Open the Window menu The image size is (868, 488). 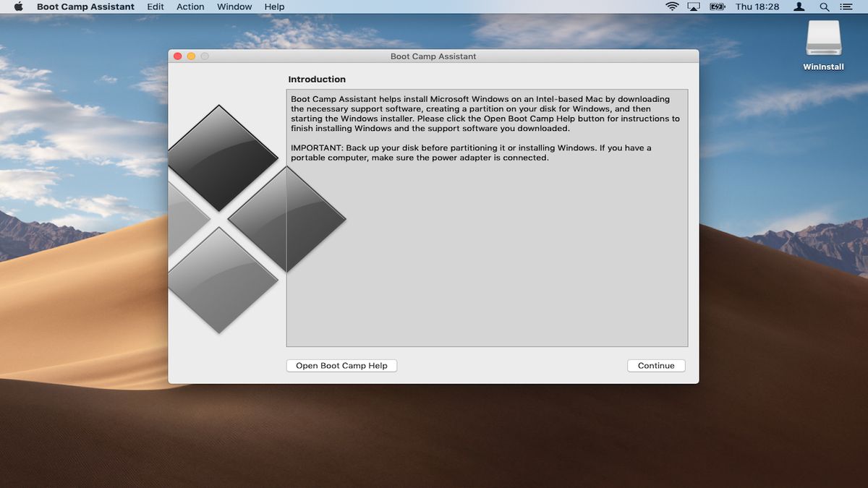click(234, 7)
